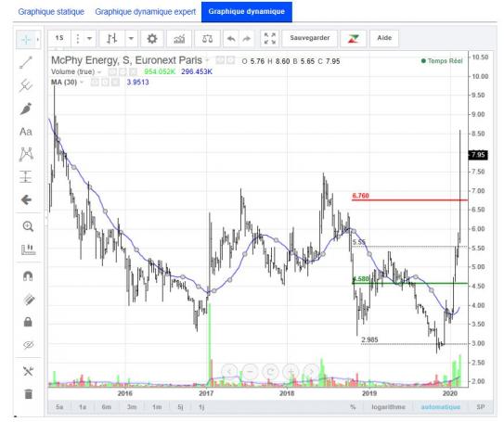Set the time range to 1m
This screenshot has width=504, height=422.
coord(157,407)
